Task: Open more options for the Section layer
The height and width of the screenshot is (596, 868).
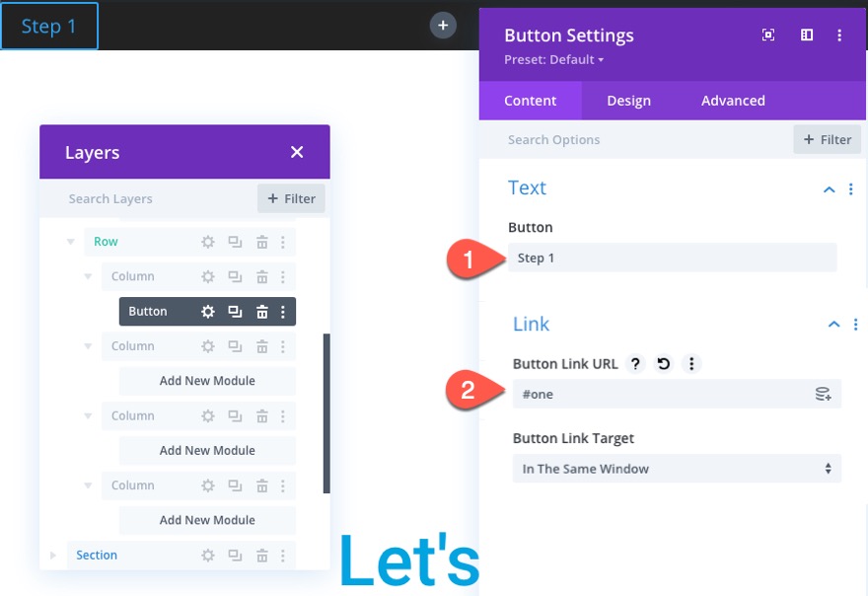Action: [283, 555]
